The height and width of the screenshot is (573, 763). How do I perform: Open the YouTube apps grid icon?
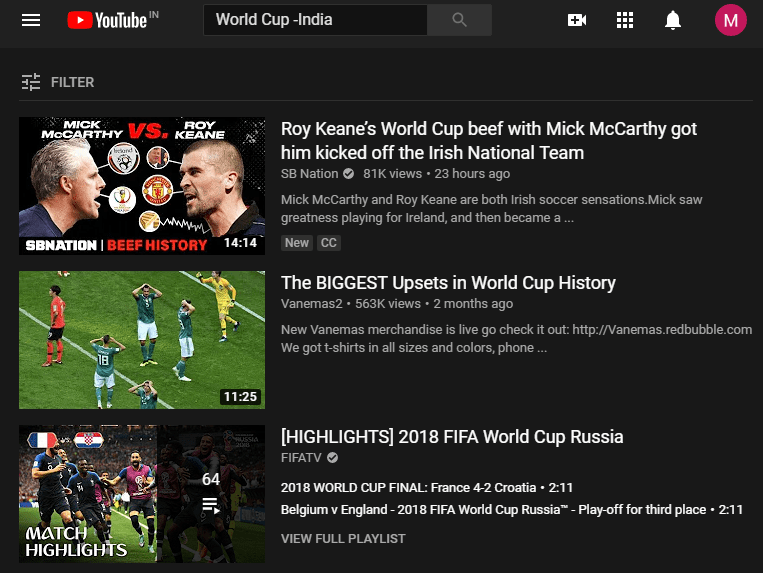(x=625, y=20)
